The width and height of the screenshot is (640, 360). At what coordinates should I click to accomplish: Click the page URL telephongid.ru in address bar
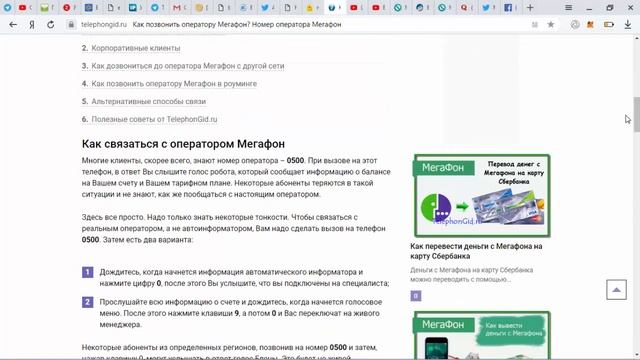pos(104,24)
